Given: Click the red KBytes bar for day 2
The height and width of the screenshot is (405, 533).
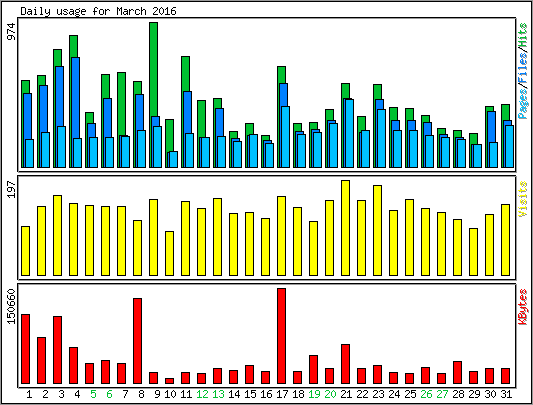Looking at the screenshot, I should (x=41, y=360).
